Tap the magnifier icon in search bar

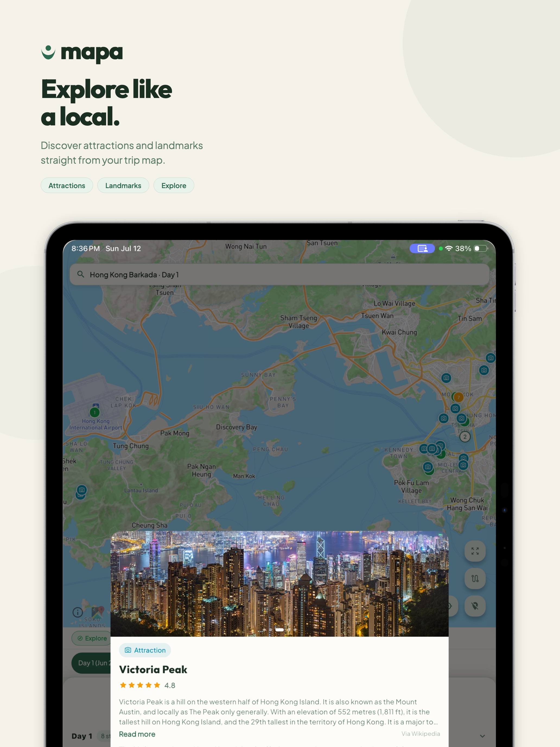(81, 274)
